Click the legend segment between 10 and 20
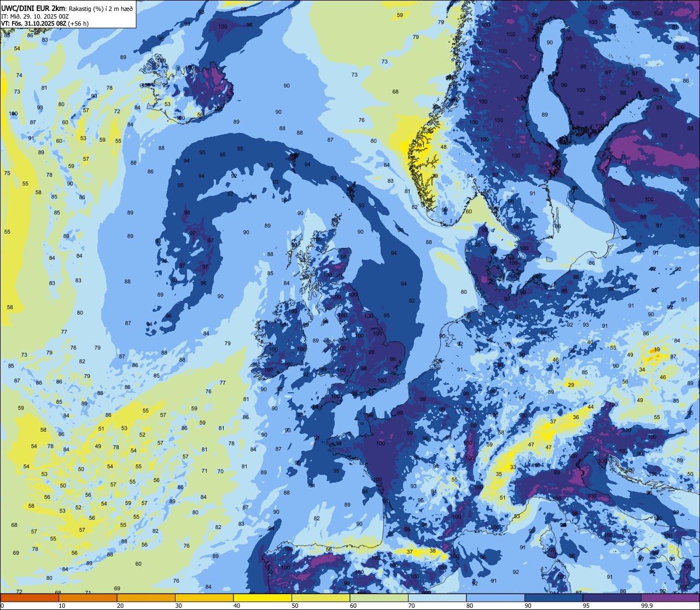This screenshot has height=610, width=700. (87, 597)
